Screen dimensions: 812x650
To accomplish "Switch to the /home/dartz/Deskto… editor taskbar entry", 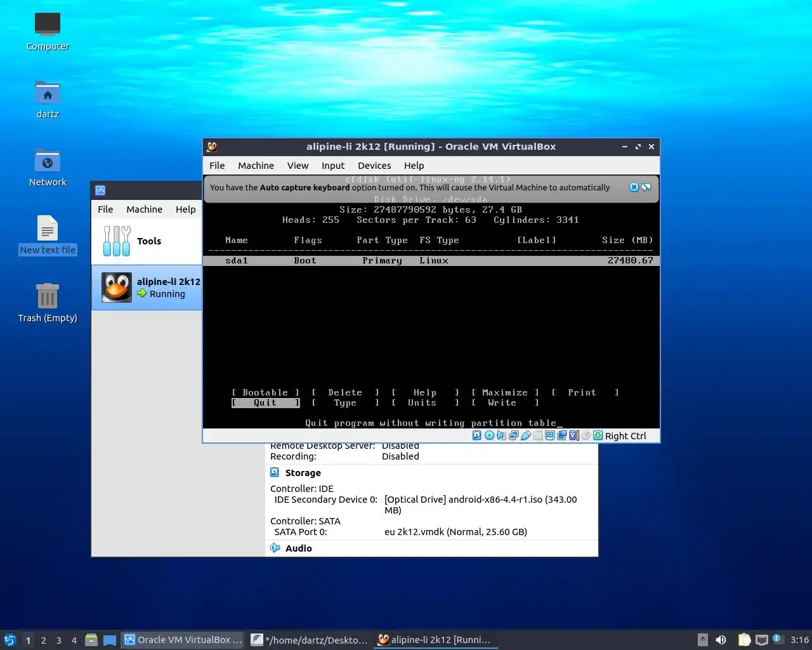I will pos(310,640).
